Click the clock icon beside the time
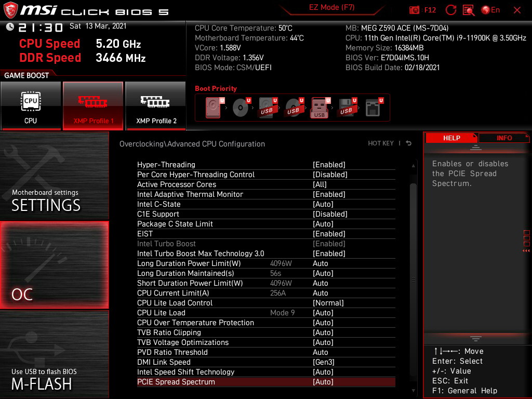The height and width of the screenshot is (399, 532). pyautogui.click(x=10, y=26)
